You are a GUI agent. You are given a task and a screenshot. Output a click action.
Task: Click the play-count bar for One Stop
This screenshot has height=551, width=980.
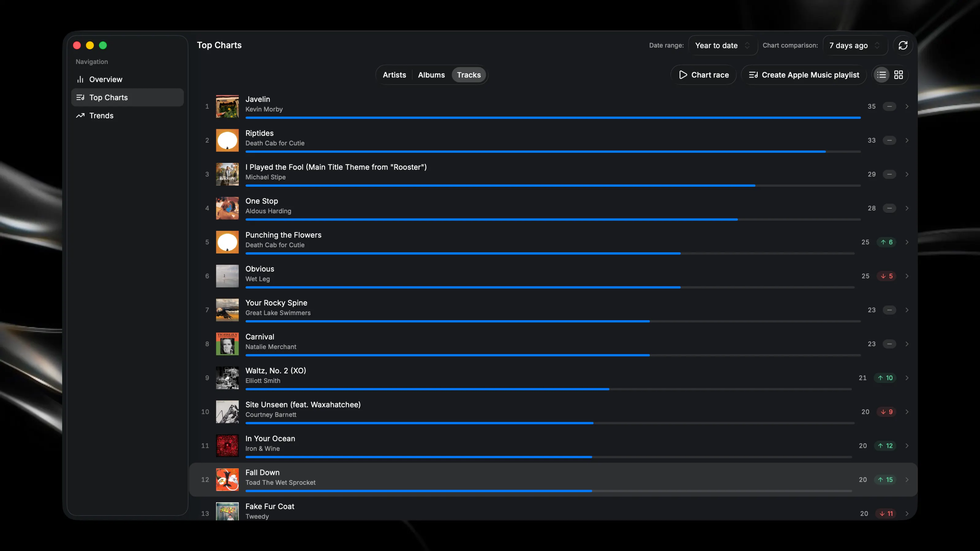pos(553,219)
